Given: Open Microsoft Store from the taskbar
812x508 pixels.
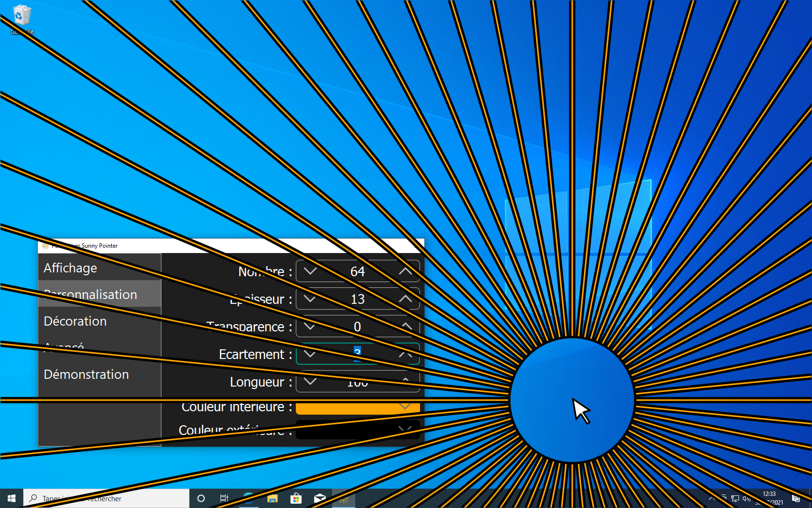Looking at the screenshot, I should click(x=296, y=498).
